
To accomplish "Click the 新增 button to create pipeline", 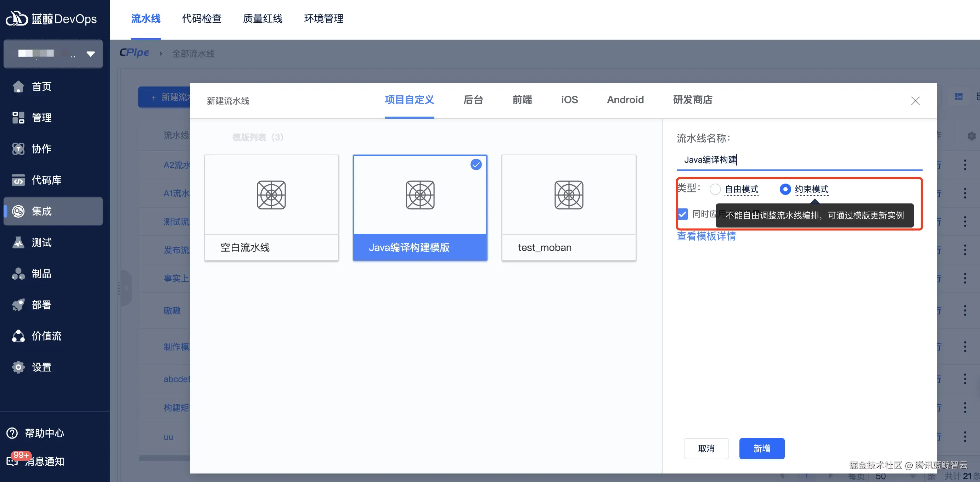I will coord(762,449).
